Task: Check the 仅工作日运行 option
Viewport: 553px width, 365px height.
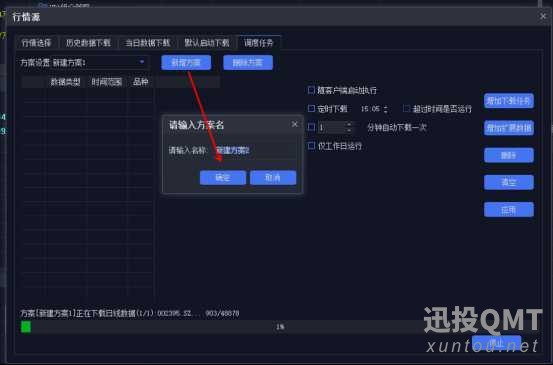Action: click(x=311, y=146)
